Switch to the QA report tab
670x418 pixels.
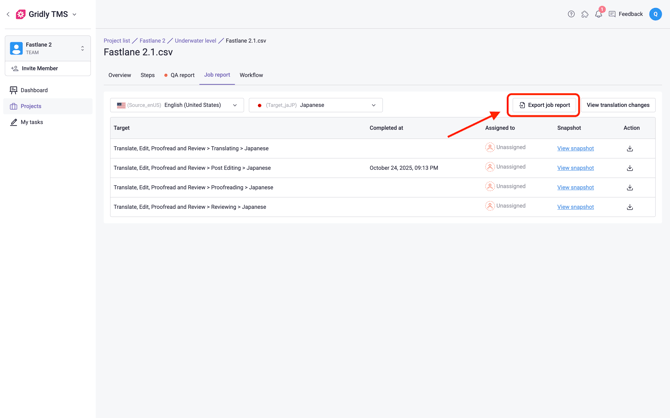pyautogui.click(x=181, y=75)
